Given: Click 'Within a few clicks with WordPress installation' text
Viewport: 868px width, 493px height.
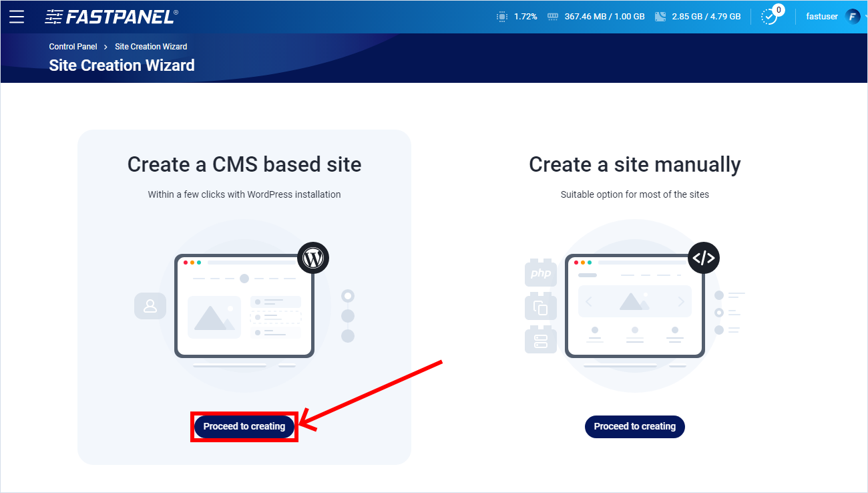Looking at the screenshot, I should coord(244,194).
